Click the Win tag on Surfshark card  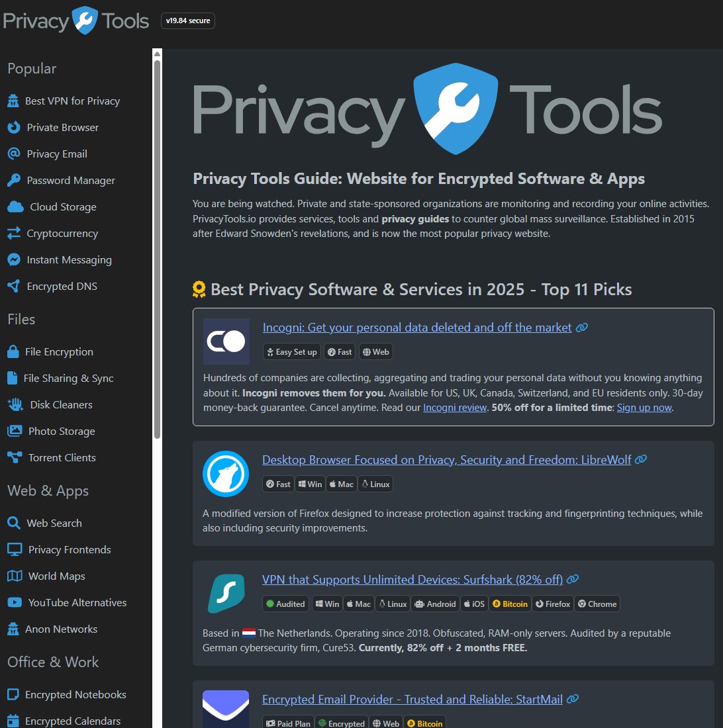327,604
